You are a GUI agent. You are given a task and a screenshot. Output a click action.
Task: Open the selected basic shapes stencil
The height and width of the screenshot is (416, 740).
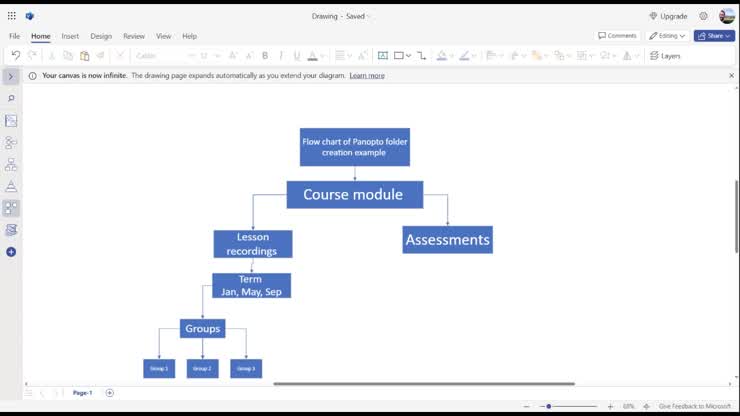pyautogui.click(x=11, y=208)
